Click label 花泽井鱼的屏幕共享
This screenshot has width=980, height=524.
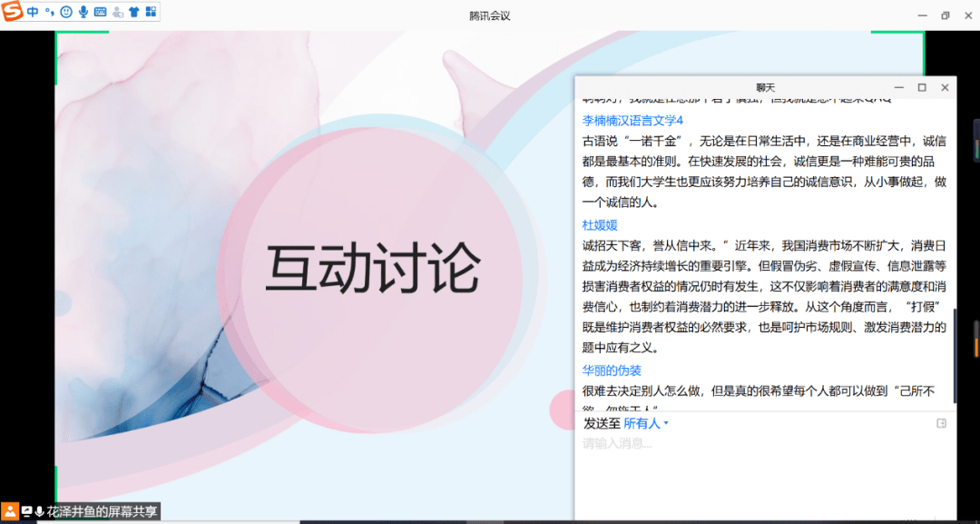[102, 511]
